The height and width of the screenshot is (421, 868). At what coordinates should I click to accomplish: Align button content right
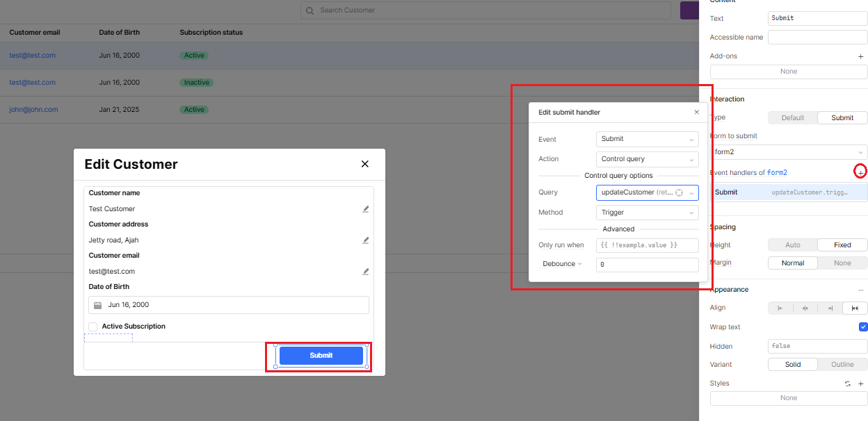pos(830,308)
